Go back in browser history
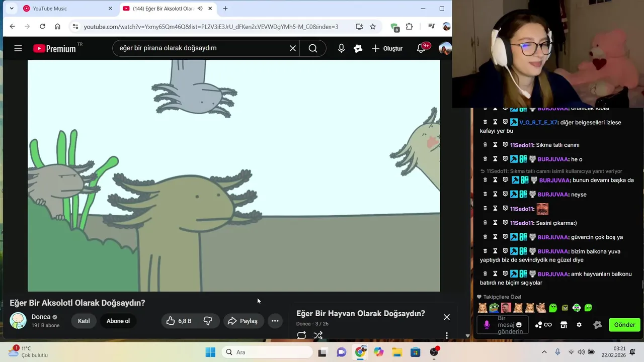Screen dimensions: 644x362 click(x=13, y=27)
